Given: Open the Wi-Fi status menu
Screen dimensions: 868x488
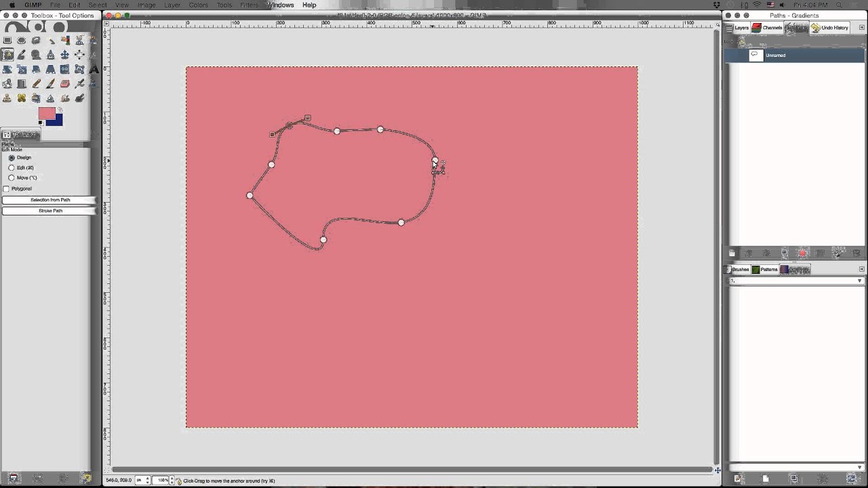Looking at the screenshot, I should click(x=757, y=5).
